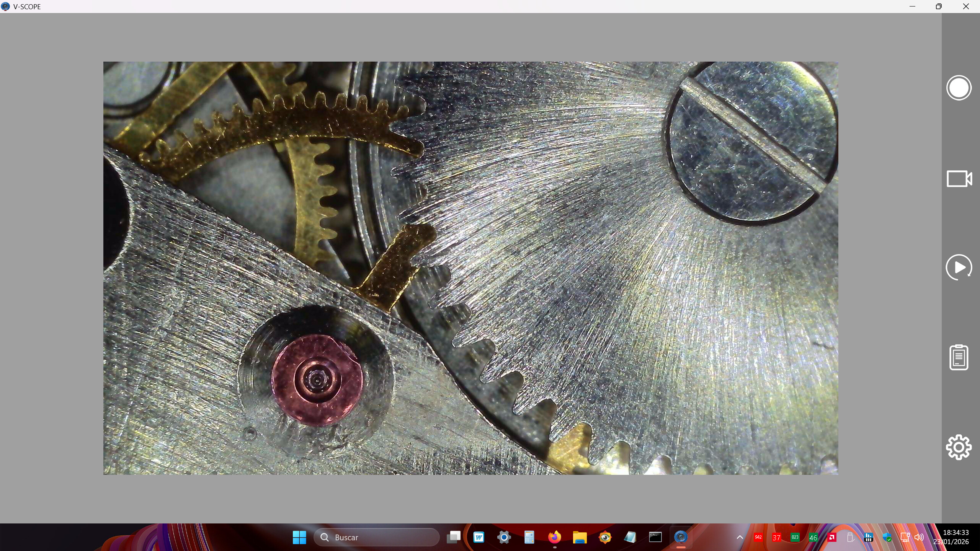Viewport: 980px width, 551px height.
Task: Open the Windows Start menu
Action: (x=299, y=537)
